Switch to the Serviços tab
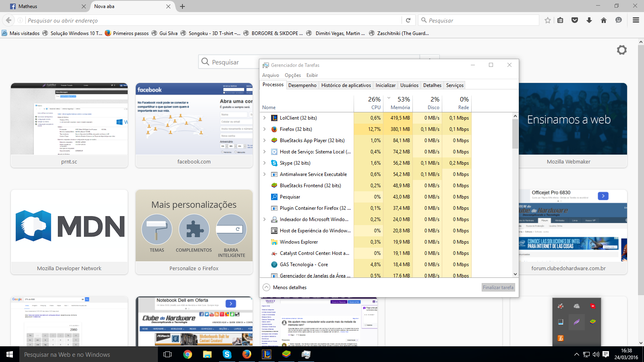 click(455, 85)
